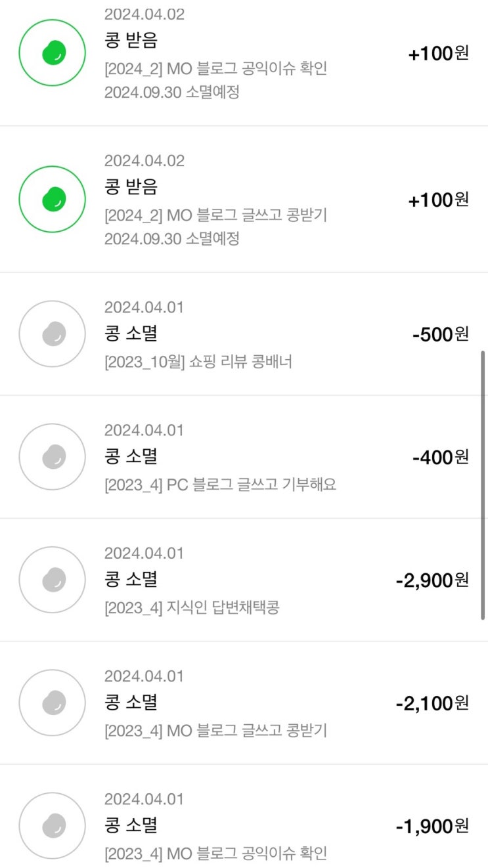This screenshot has height=868, width=488.
Task: Tap 콩 소멸 title of the -500원 entry
Action: click(131, 334)
